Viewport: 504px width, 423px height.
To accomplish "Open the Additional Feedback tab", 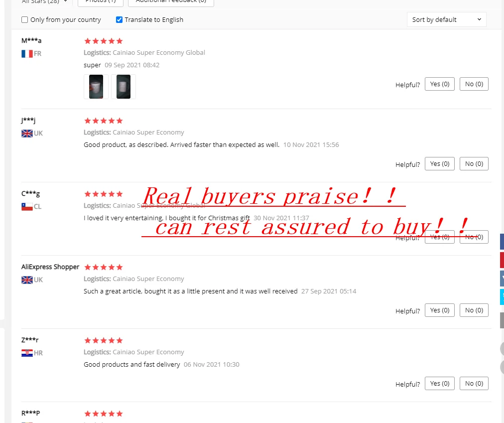I will (171, 1).
